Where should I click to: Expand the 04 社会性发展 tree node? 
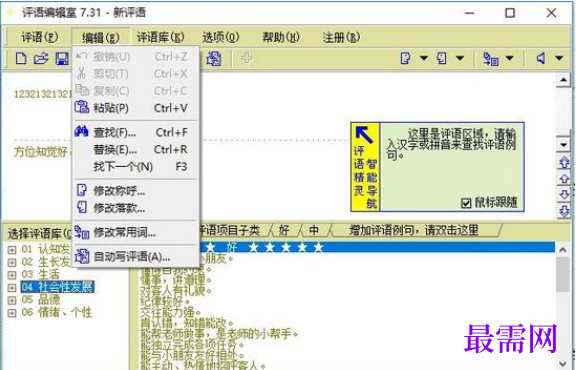click(12, 287)
